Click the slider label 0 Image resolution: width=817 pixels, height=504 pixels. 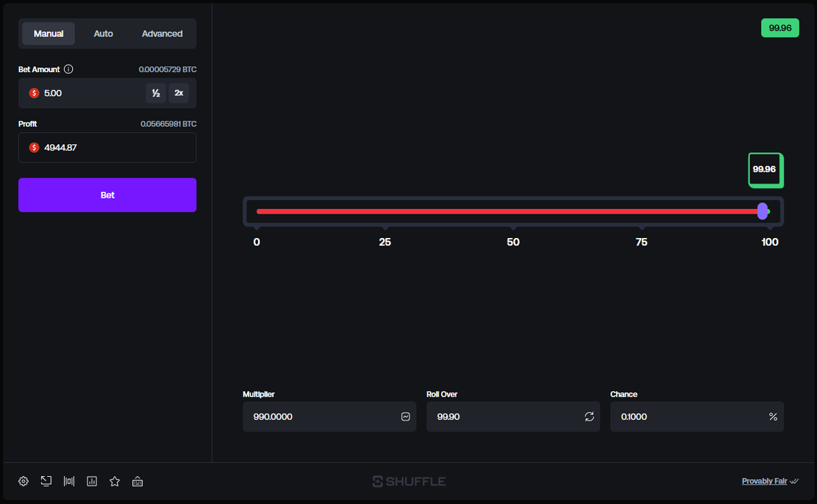click(257, 242)
